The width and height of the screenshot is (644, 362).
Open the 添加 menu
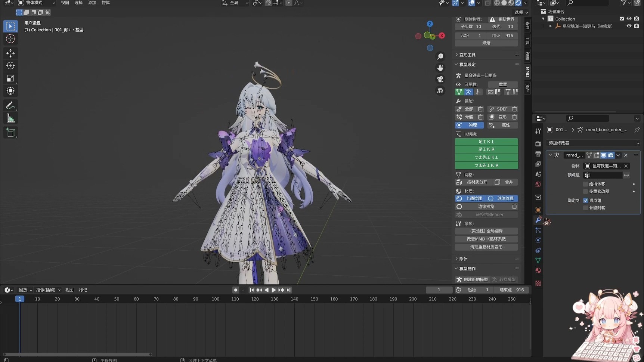point(92,3)
